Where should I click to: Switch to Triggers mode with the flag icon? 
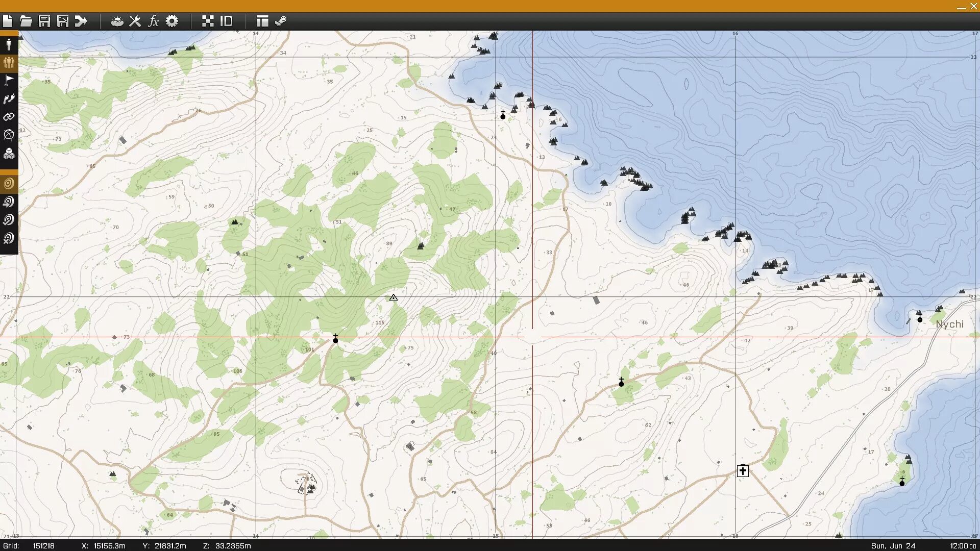point(9,81)
